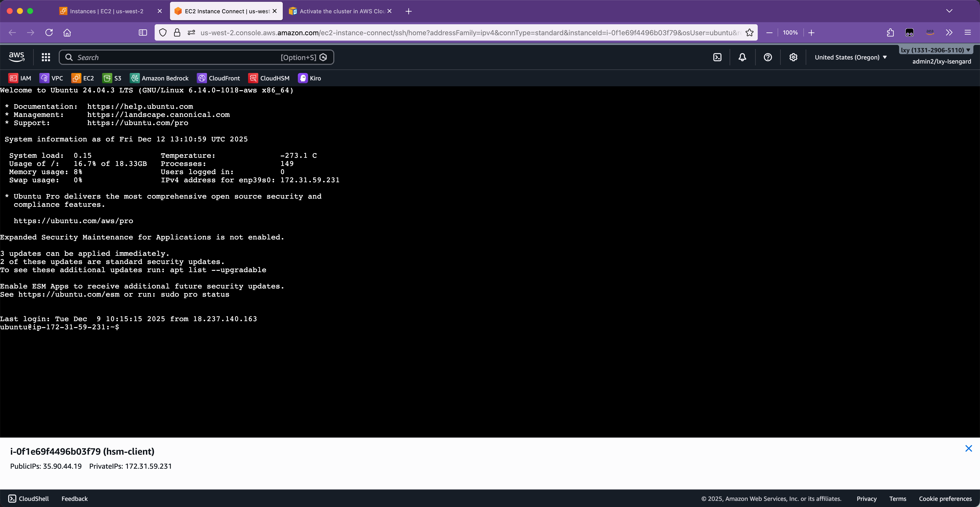The width and height of the screenshot is (980, 507).
Task: Click the Feedback link in footer
Action: click(75, 499)
